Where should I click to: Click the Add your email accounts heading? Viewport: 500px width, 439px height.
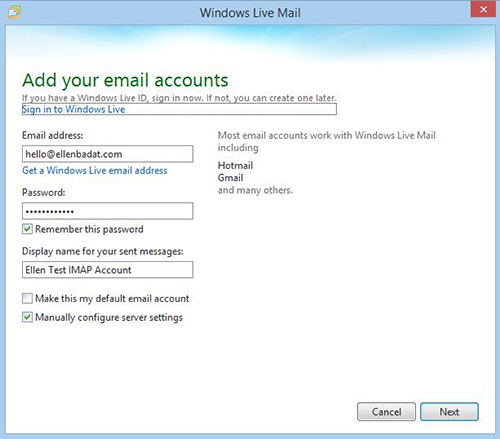point(125,80)
